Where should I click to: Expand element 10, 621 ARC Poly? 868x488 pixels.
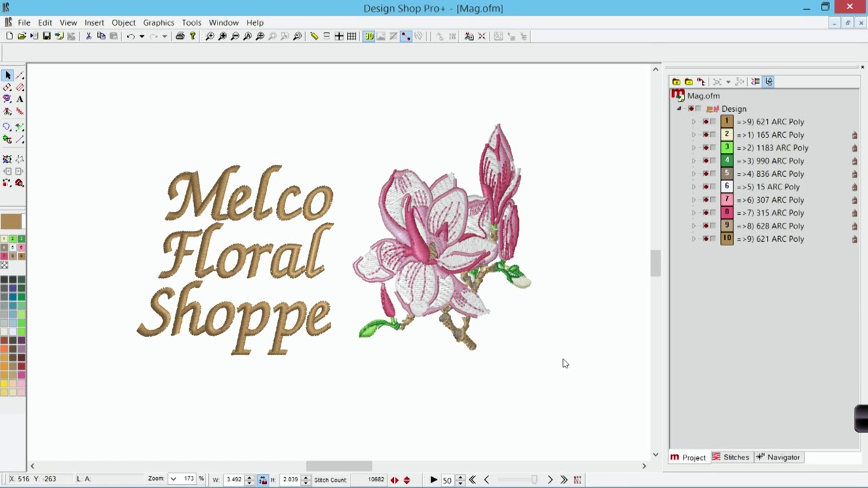click(694, 239)
